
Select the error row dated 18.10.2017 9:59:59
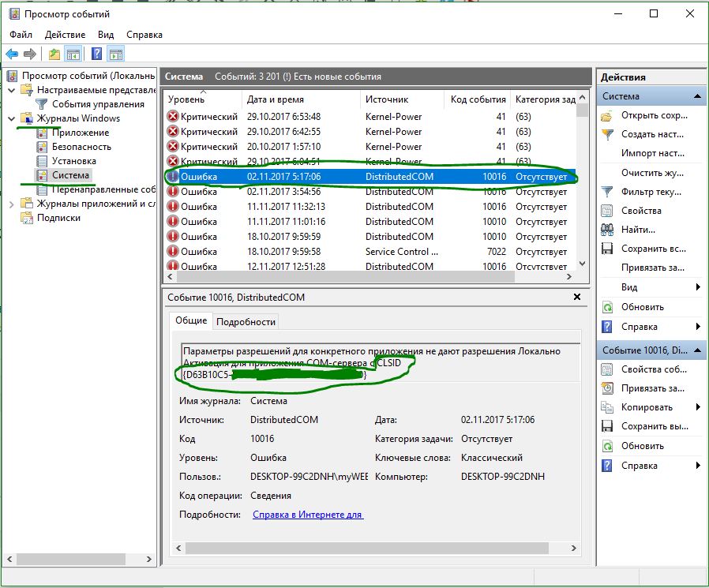(x=370, y=237)
